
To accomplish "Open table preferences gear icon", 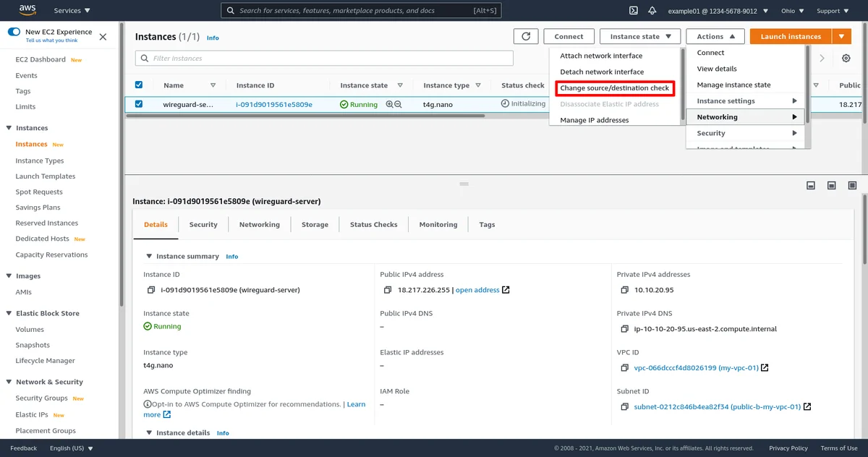I will 846,59.
